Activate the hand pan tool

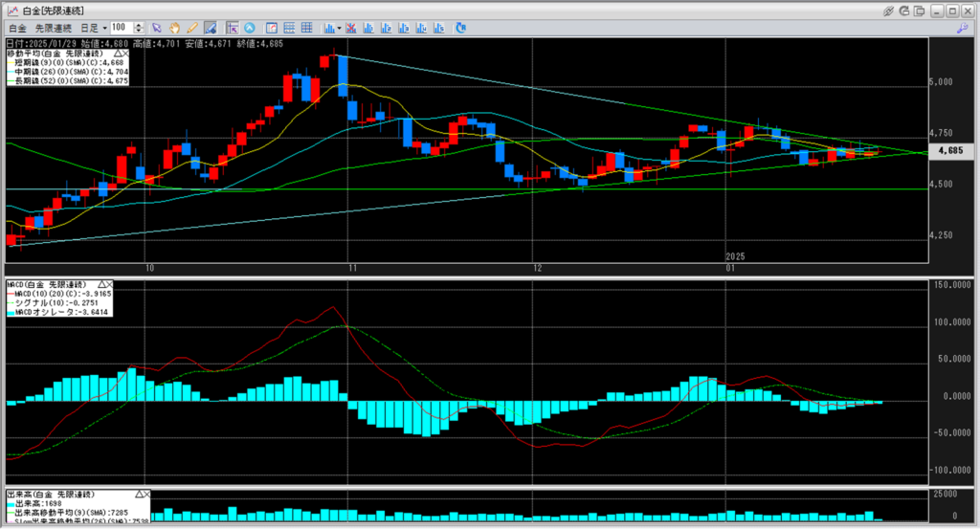click(x=175, y=29)
